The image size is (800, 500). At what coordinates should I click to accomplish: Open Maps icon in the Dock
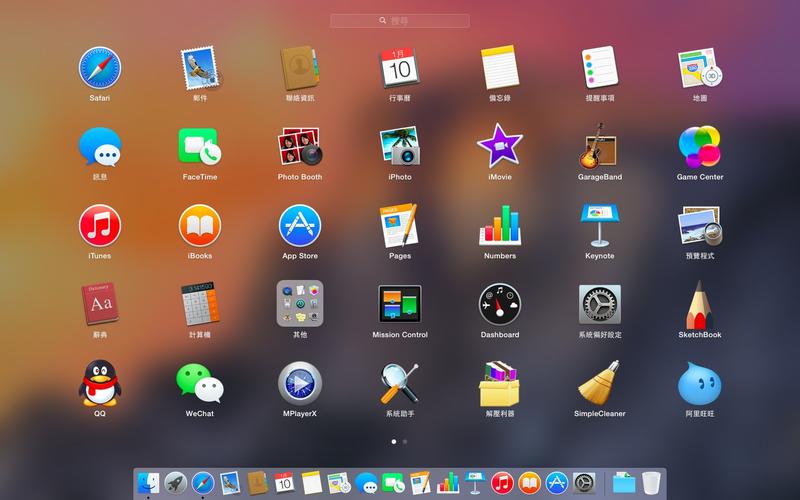(339, 483)
